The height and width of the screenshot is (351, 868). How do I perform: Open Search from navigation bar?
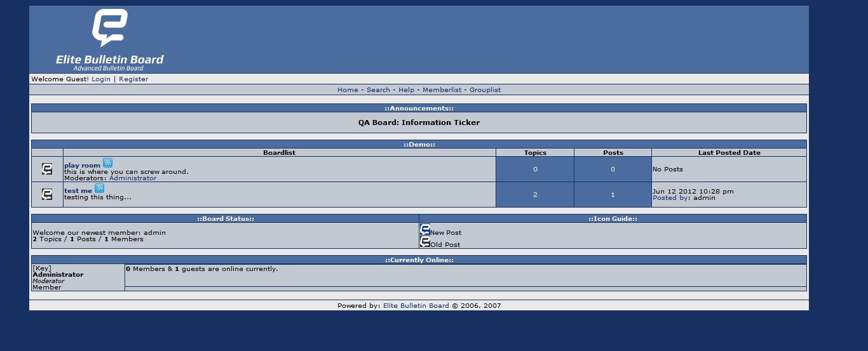click(378, 90)
